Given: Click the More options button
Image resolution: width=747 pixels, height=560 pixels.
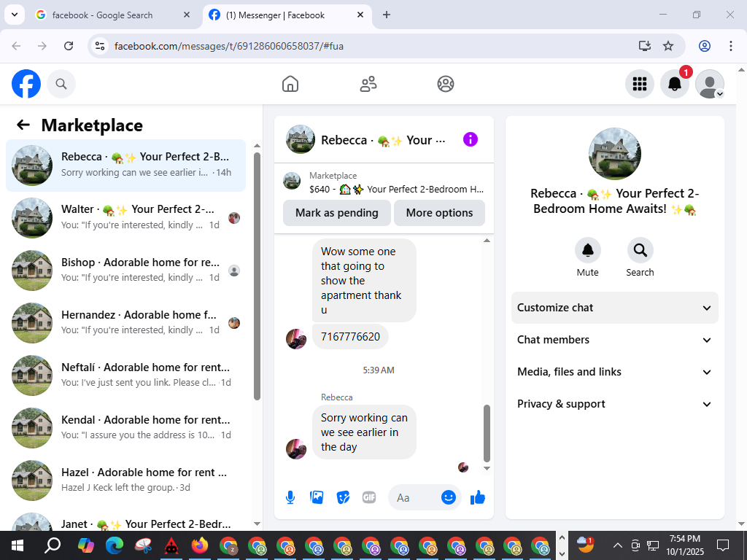Looking at the screenshot, I should [439, 213].
